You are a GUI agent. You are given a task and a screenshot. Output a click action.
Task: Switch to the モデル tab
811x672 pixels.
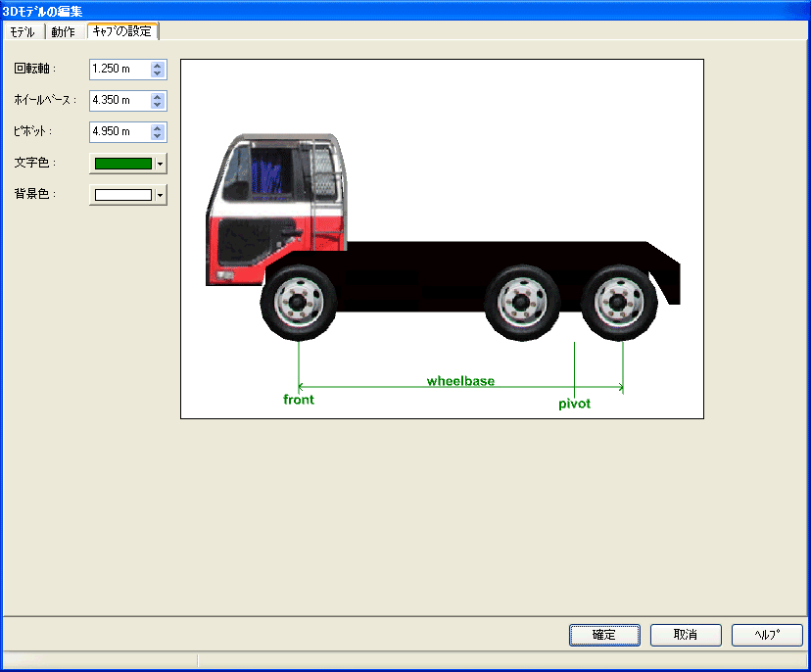pyautogui.click(x=23, y=32)
